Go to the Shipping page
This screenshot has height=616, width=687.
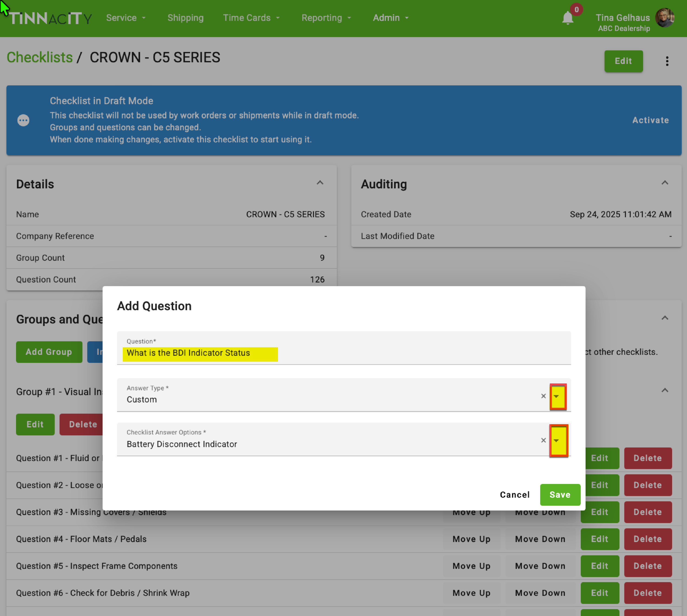pos(185,18)
